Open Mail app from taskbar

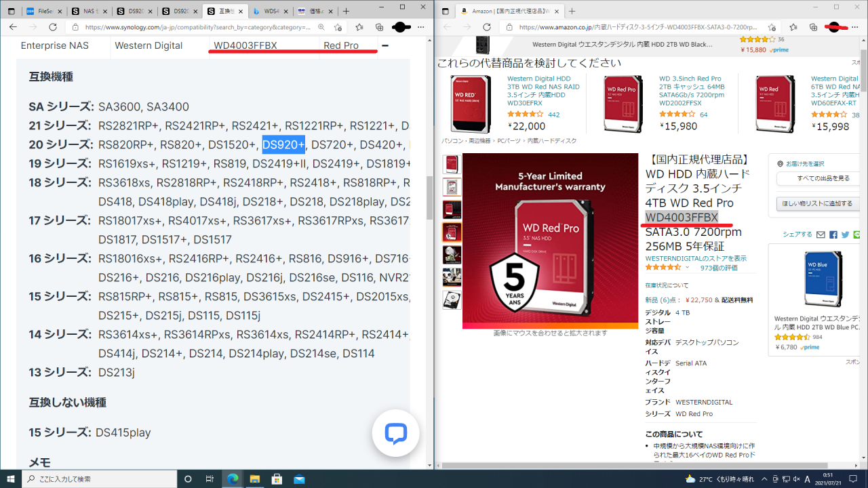pos(299,479)
